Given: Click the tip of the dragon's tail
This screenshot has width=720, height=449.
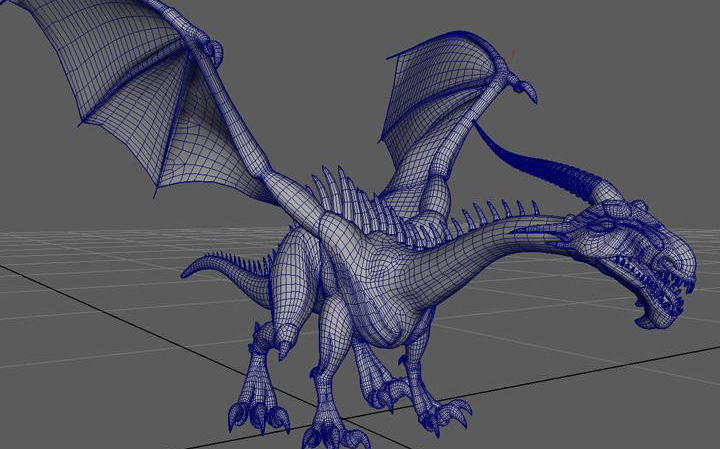Looking at the screenshot, I should pyautogui.click(x=187, y=270).
